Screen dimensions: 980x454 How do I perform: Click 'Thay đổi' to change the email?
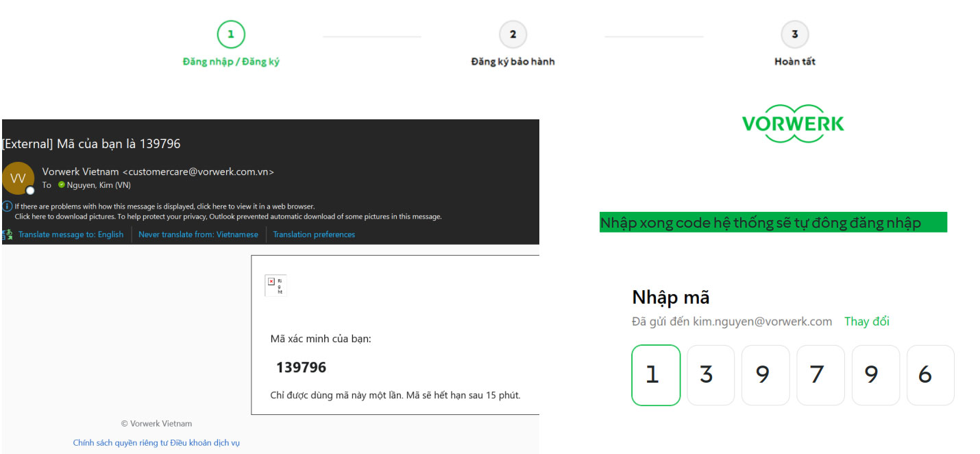point(867,322)
